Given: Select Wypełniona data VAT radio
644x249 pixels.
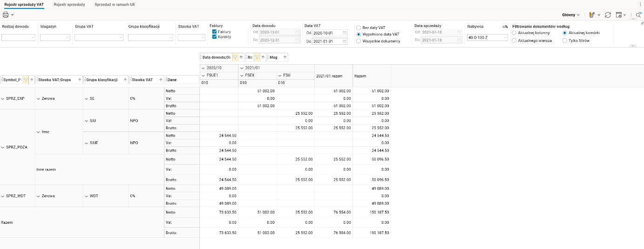Looking at the screenshot, I should pos(359,34).
